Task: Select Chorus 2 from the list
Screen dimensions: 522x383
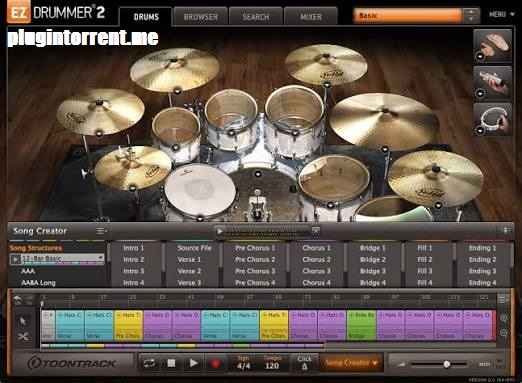Action: tap(316, 259)
